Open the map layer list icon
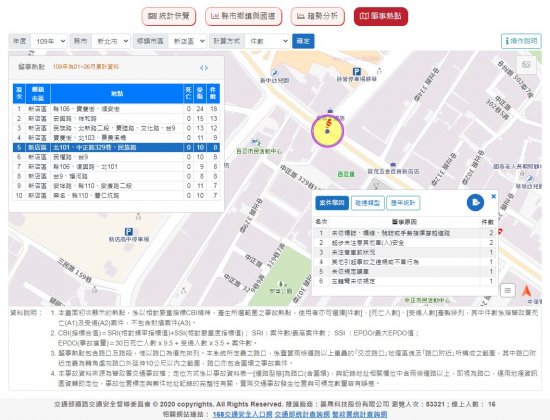 pyautogui.click(x=508, y=290)
